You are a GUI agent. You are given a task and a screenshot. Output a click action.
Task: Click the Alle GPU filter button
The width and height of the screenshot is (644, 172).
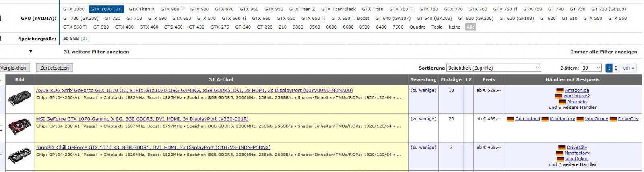point(471,27)
